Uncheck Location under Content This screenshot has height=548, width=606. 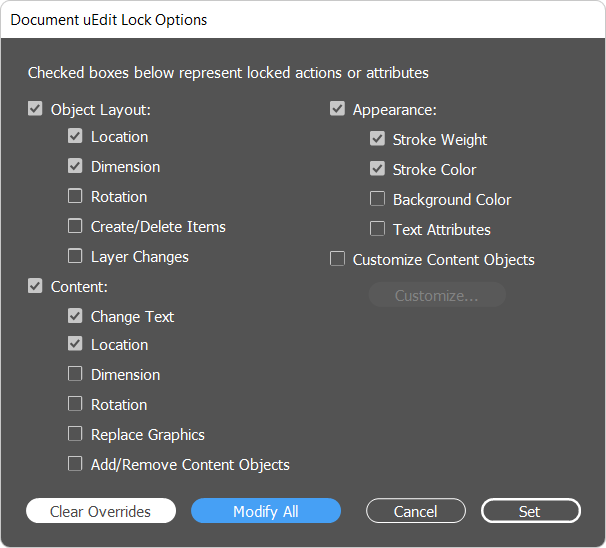75,344
